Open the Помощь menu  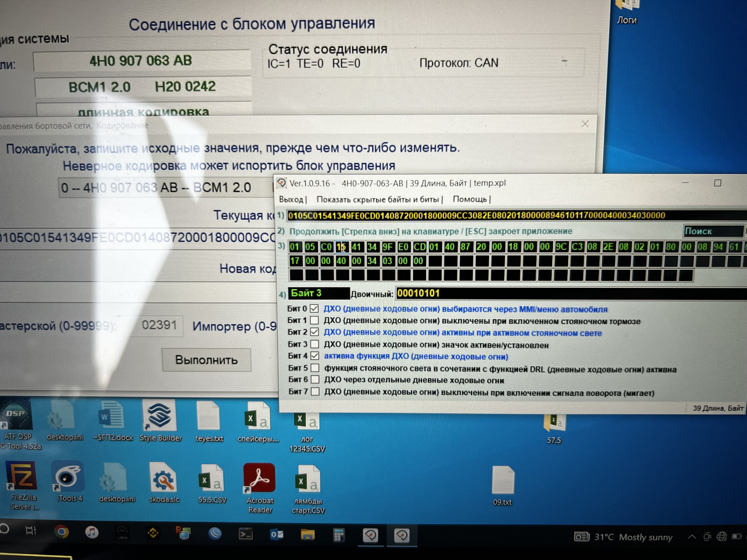[470, 199]
